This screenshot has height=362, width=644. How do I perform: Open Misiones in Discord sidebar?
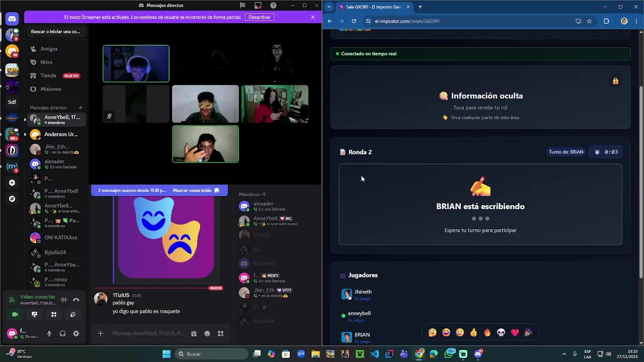click(55, 89)
